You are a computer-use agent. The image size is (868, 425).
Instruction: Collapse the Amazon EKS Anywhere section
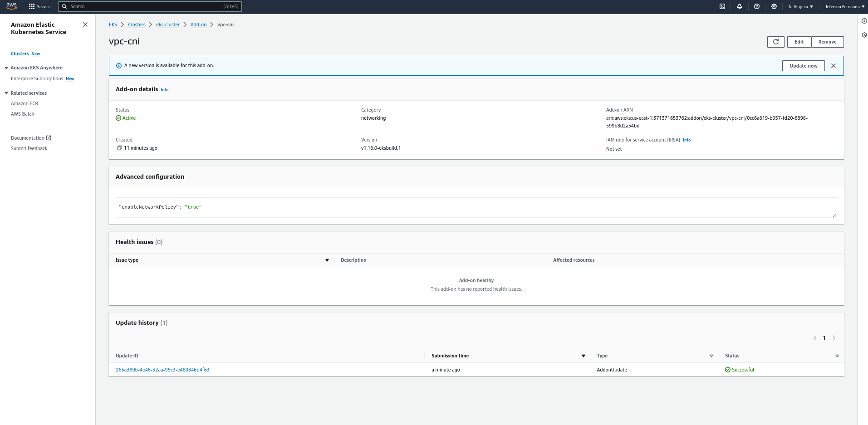click(x=6, y=68)
